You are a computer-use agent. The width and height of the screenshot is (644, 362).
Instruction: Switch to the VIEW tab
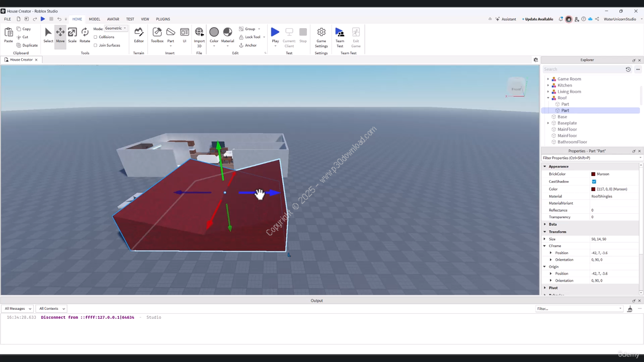145,19
